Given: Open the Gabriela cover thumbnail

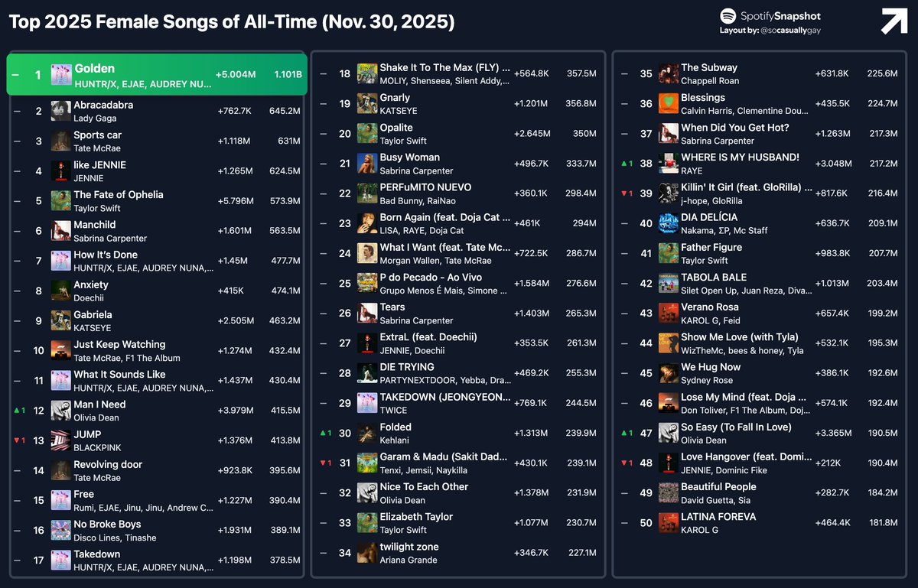Looking at the screenshot, I should 61,320.
